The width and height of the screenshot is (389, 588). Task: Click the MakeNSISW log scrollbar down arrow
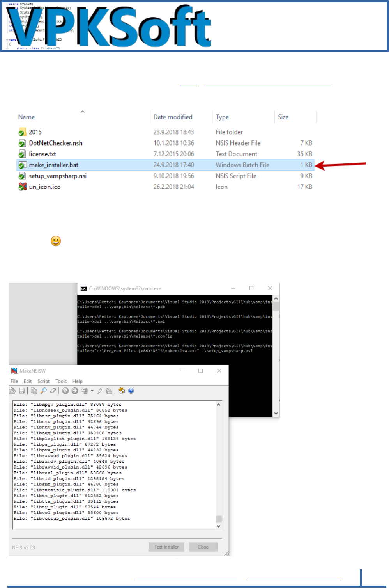pyautogui.click(x=219, y=526)
